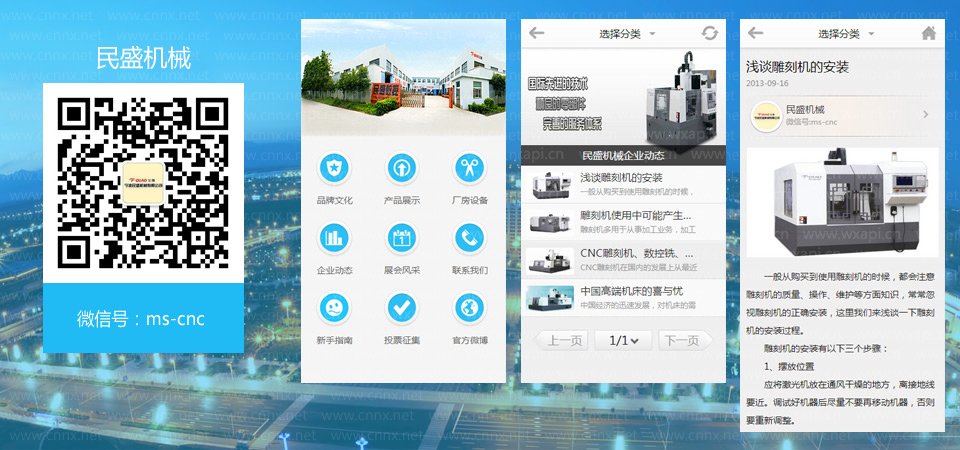Click the article title 浅谈雕刻机的安装
The width and height of the screenshot is (960, 450).
coord(797,67)
